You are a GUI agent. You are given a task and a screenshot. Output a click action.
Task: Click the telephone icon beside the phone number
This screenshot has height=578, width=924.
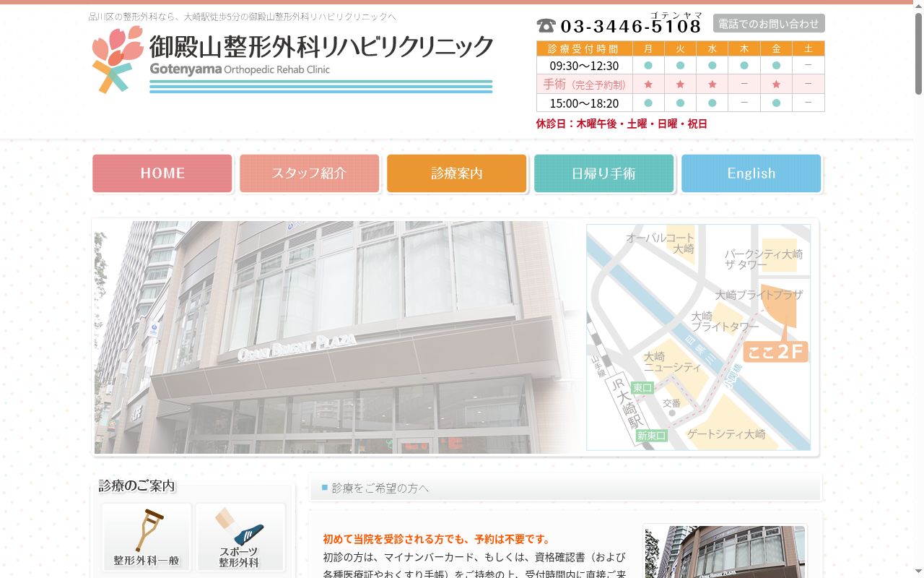coord(546,26)
